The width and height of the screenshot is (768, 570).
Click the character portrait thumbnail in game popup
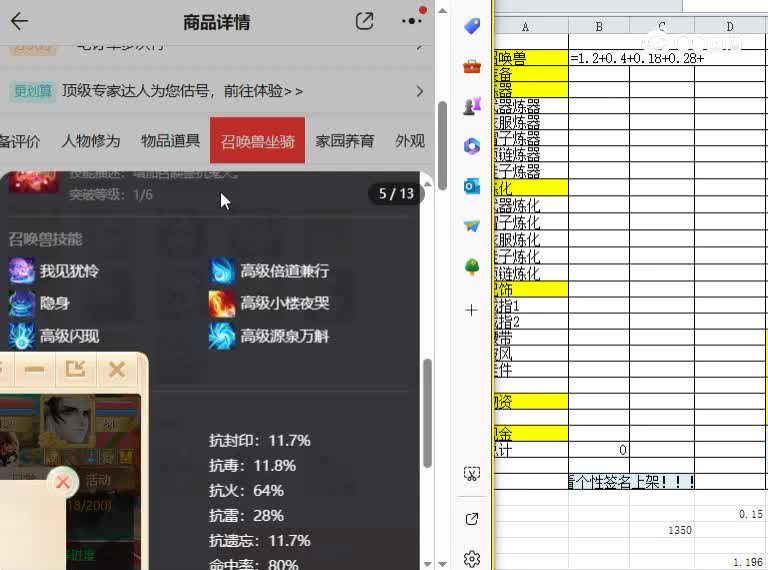[x=68, y=420]
